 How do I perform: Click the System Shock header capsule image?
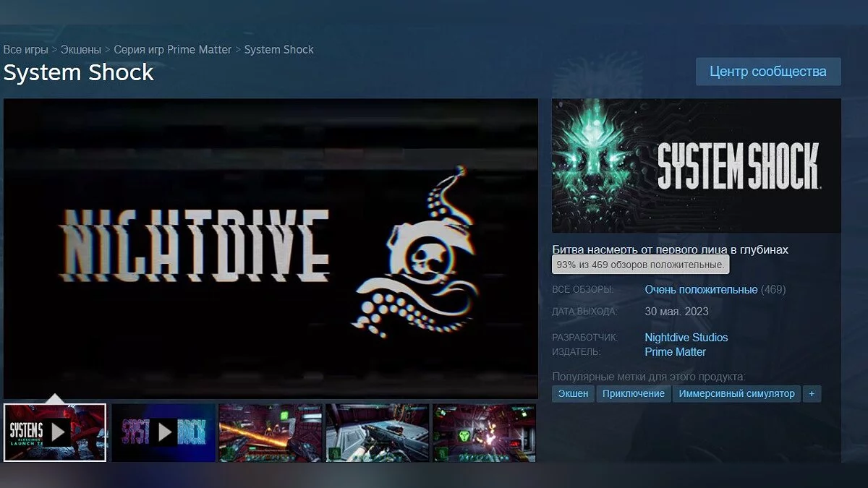696,166
